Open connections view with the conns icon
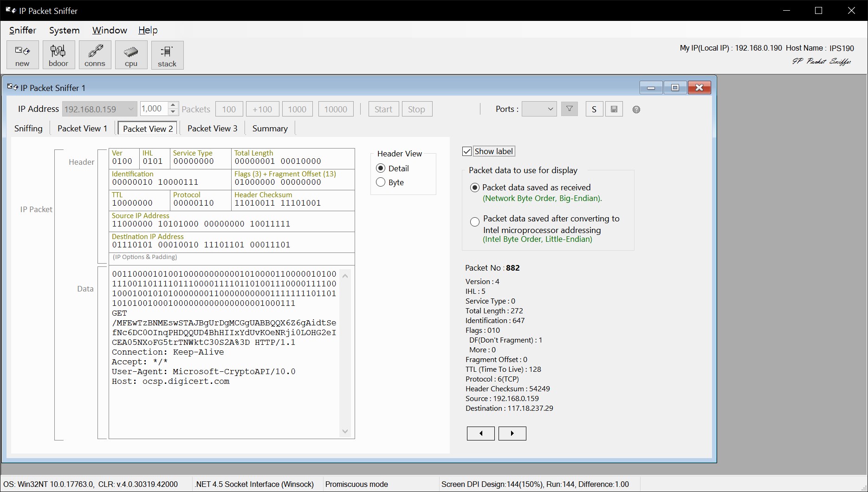Image resolution: width=868 pixels, height=492 pixels. [x=95, y=55]
